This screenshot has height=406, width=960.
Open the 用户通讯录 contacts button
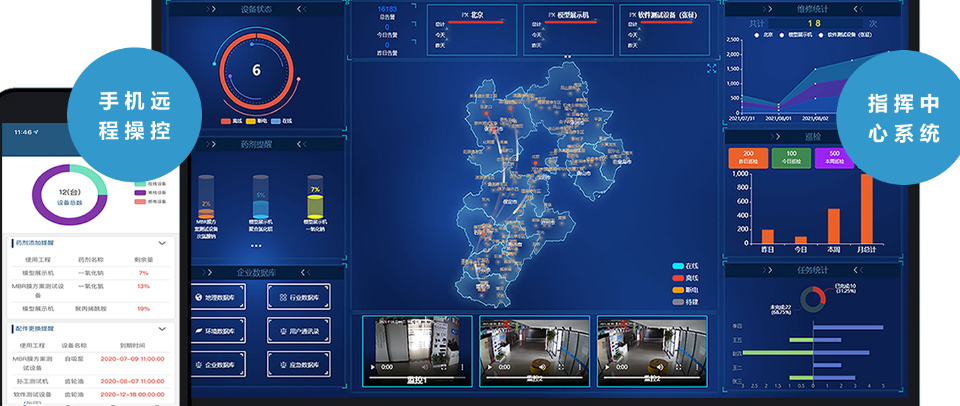301,330
